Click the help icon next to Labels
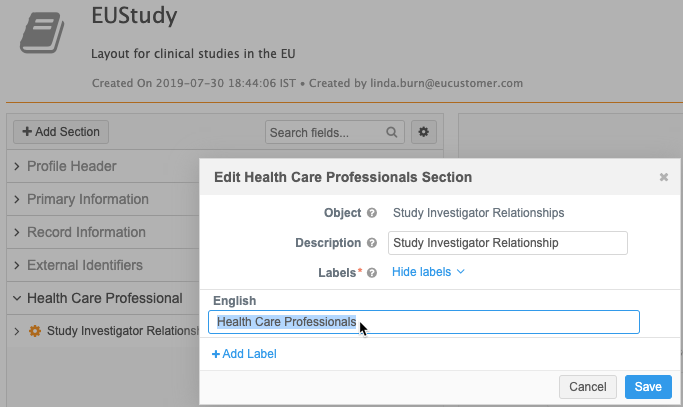 [x=372, y=272]
